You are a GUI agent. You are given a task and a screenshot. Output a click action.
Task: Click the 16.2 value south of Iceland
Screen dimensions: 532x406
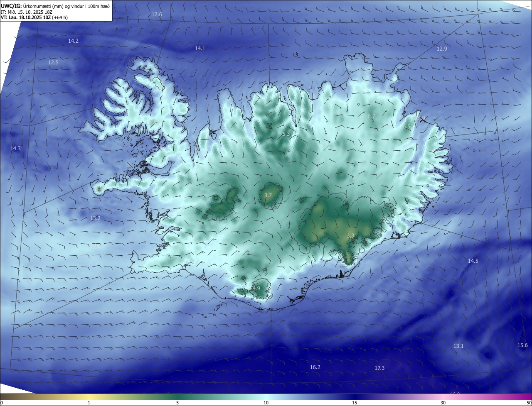click(x=315, y=367)
